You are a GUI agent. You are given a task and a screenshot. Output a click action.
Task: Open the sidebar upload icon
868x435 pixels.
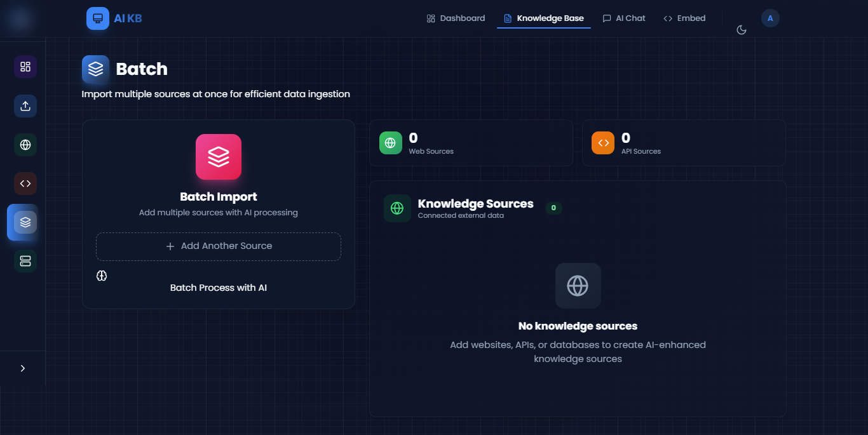[25, 106]
